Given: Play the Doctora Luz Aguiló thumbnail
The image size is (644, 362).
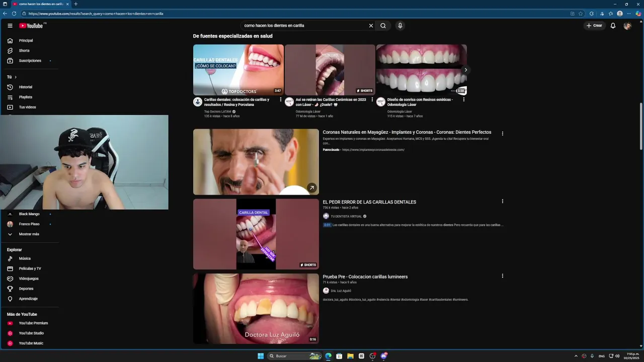Looking at the screenshot, I should tap(256, 309).
